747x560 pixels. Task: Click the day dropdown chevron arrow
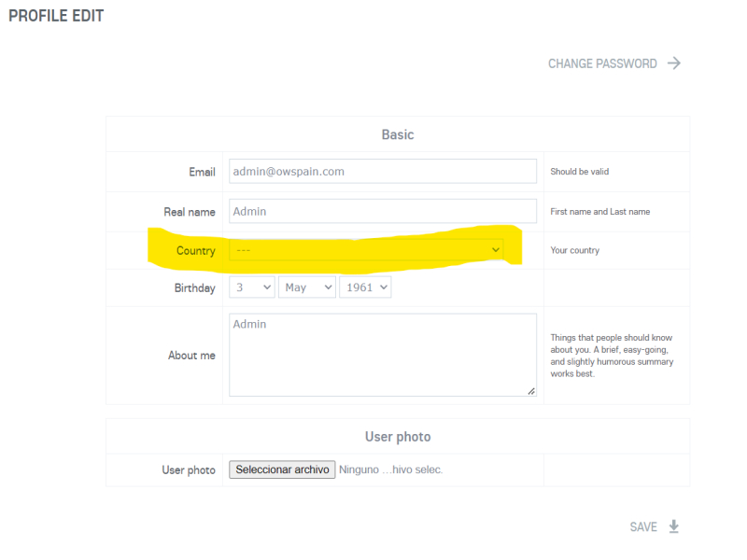[267, 287]
